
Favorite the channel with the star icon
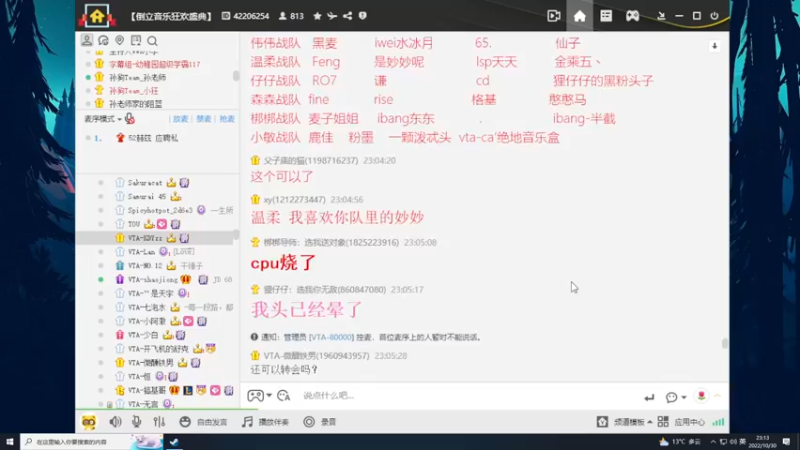tap(317, 16)
